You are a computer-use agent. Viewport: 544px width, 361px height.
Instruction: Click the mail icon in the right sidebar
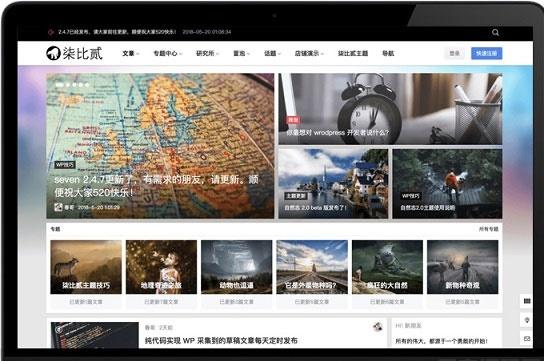coord(527,338)
